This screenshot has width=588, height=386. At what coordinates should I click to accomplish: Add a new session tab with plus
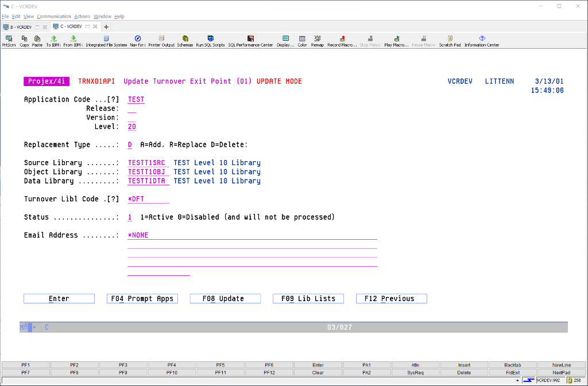tap(106, 27)
